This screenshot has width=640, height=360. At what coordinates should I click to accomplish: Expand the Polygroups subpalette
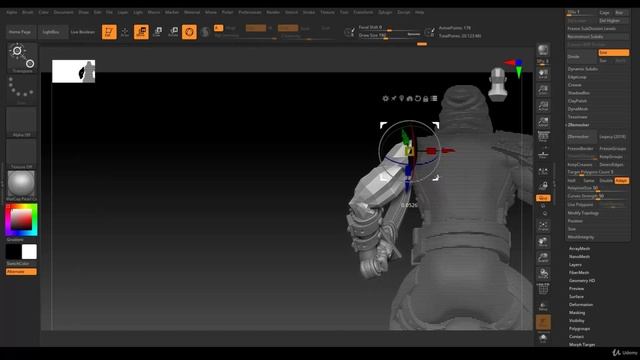click(x=579, y=329)
